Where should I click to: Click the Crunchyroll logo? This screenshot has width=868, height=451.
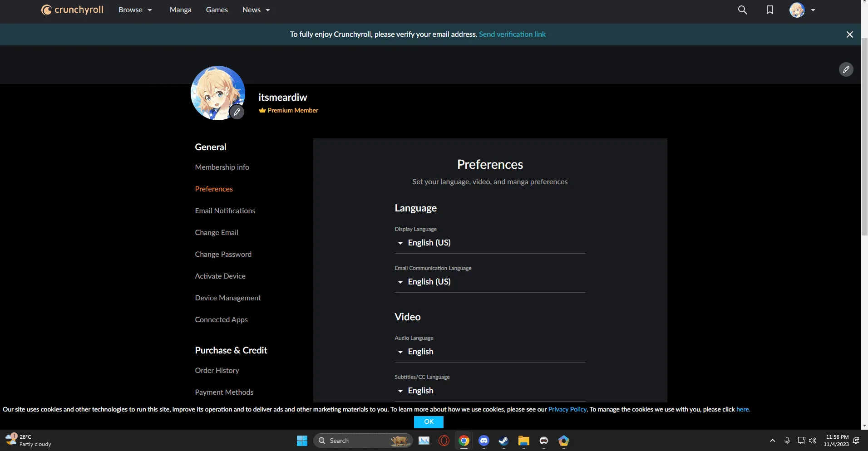(72, 10)
